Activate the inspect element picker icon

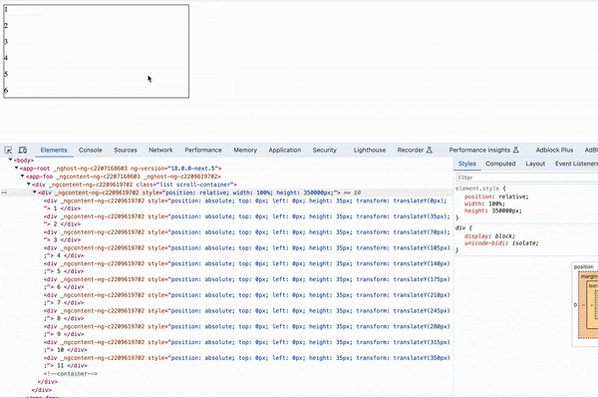pos(8,150)
